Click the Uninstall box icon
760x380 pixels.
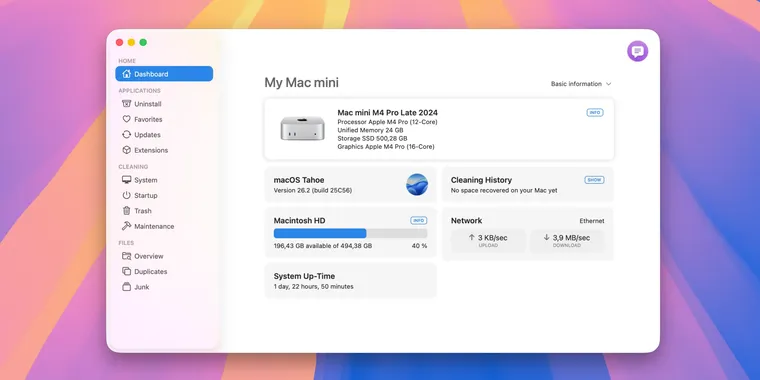pyautogui.click(x=127, y=104)
